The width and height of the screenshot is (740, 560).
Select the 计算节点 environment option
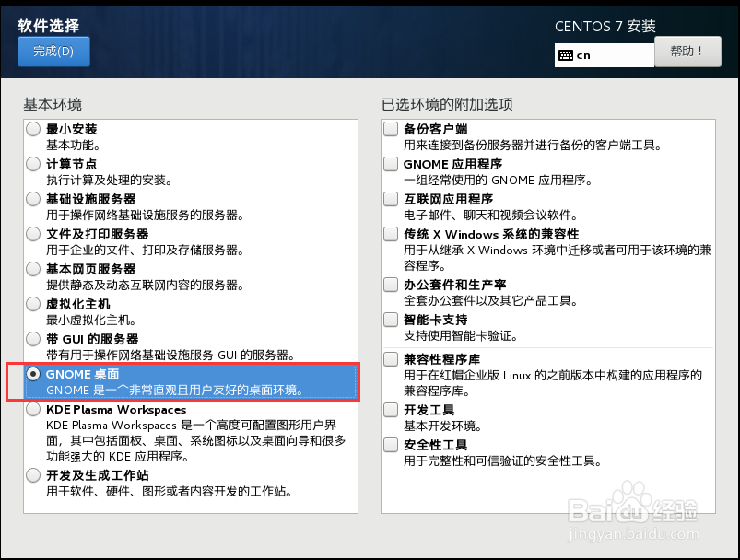pyautogui.click(x=32, y=164)
